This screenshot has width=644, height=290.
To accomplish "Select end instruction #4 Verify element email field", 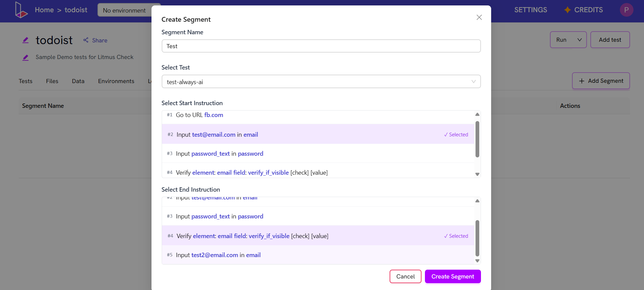I will [x=318, y=236].
